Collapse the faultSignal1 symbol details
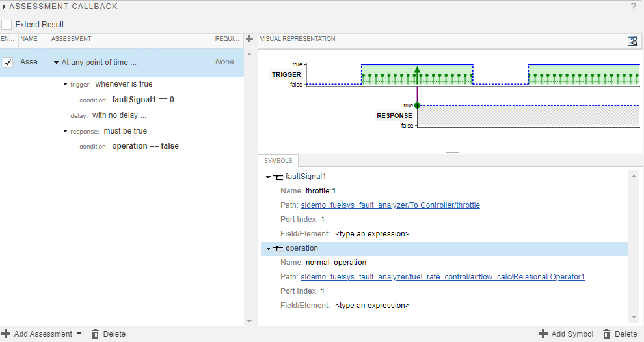 (267, 177)
